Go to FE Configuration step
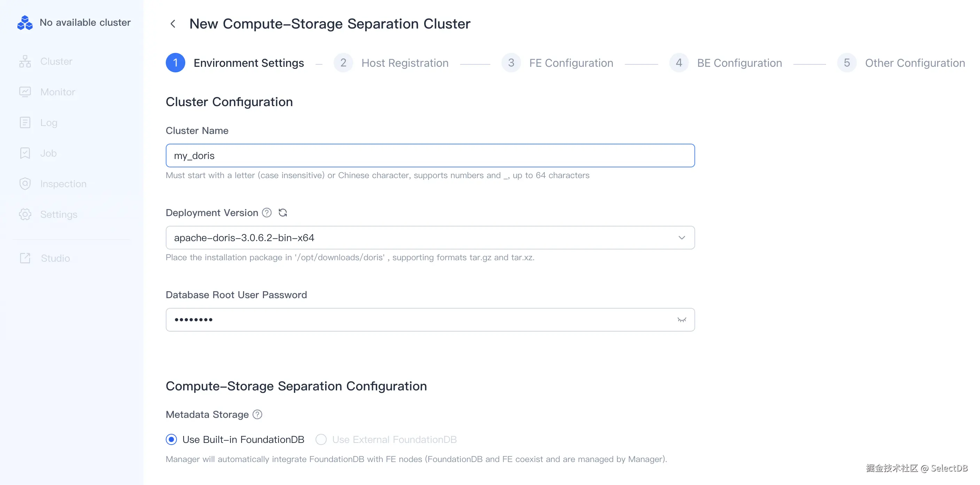 [571, 63]
